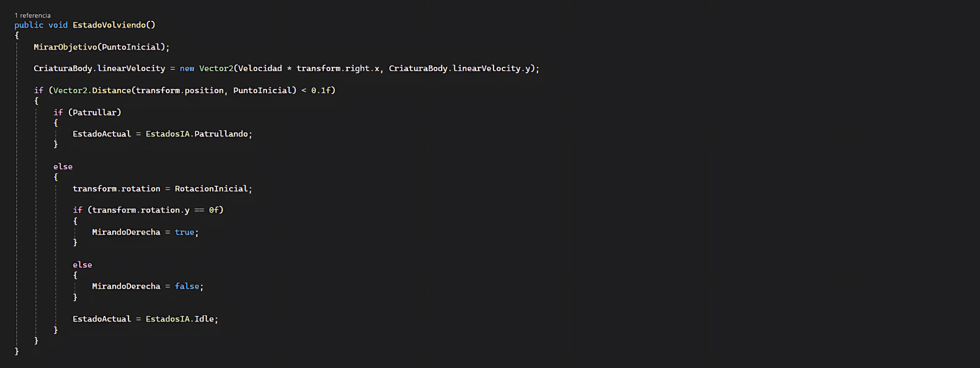Click the else keyword above transform.rotation line
Viewport: 980px width, 368px height.
[63, 167]
